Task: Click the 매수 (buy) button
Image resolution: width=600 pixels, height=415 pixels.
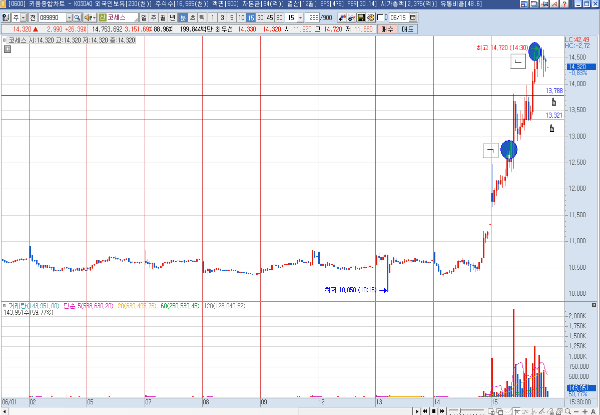Action: [387, 29]
